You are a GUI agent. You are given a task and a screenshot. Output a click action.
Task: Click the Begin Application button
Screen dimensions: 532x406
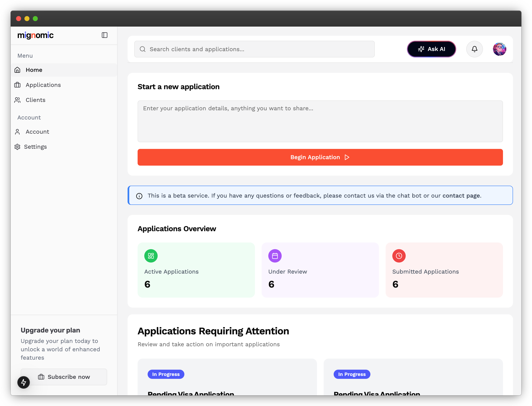[320, 157]
